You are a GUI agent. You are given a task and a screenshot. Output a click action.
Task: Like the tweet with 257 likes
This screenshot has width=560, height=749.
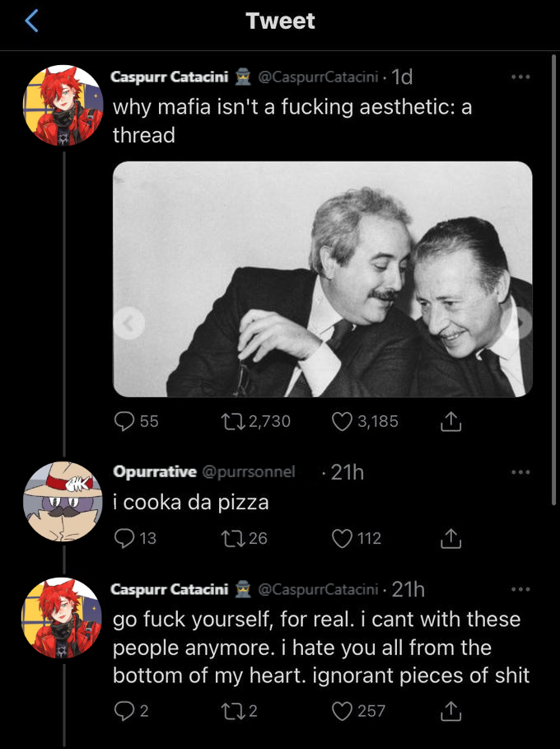click(342, 710)
